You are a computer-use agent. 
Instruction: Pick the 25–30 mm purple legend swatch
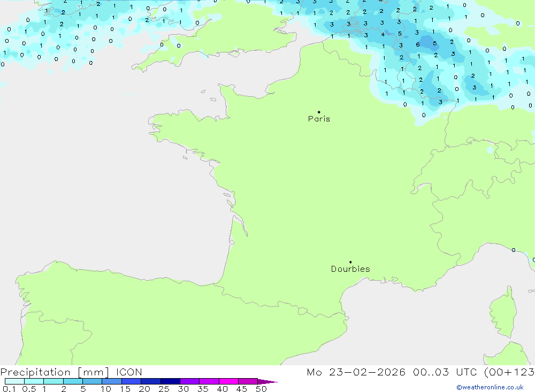click(170, 381)
